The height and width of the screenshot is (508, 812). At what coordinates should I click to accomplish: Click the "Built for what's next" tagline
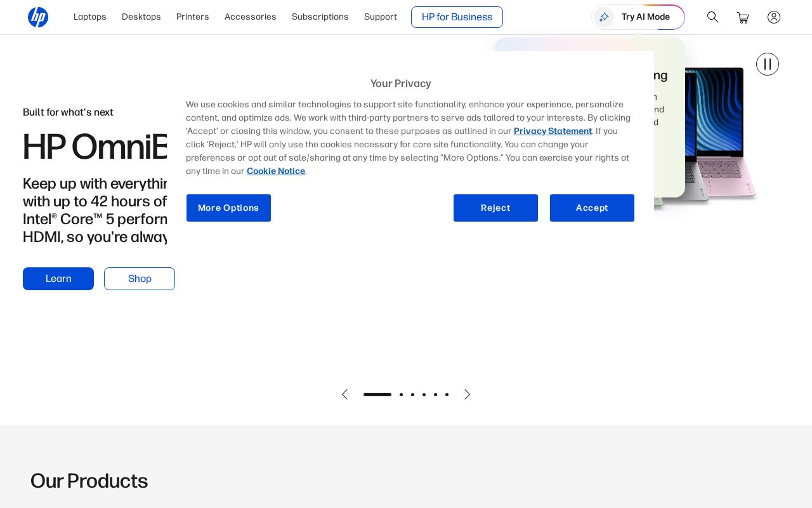[x=68, y=112]
